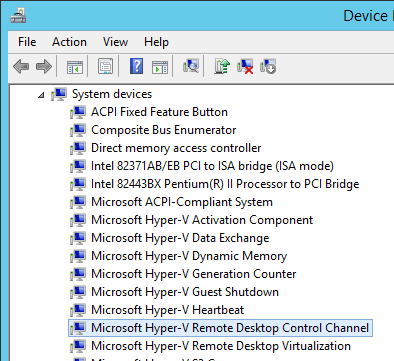This screenshot has height=361, width=394.
Task: Select Intel 82371AB/EB PCI to ISA bridge
Action: point(212,166)
